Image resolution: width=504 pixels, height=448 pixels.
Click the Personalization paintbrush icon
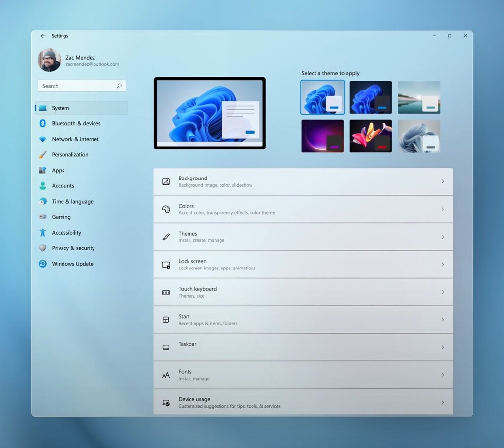point(44,154)
